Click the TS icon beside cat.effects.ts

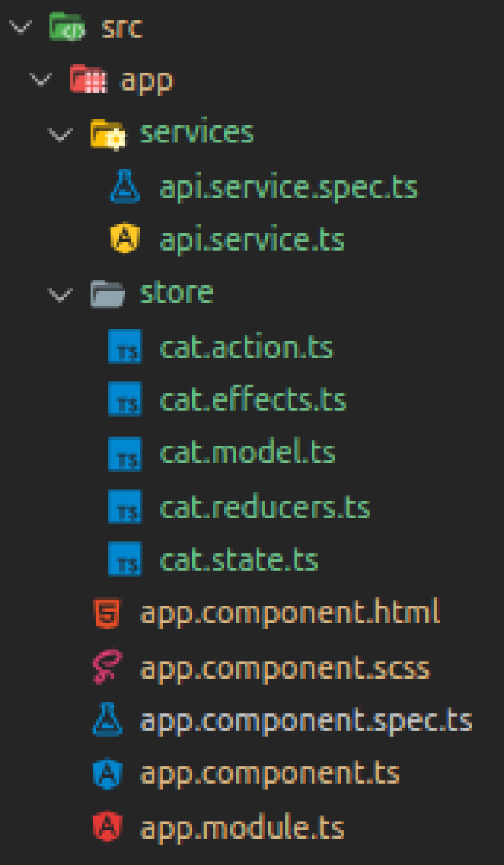tap(124, 399)
